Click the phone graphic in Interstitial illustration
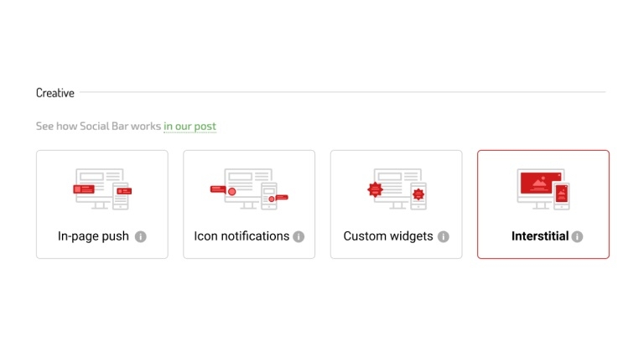The image size is (644, 352). tap(562, 195)
